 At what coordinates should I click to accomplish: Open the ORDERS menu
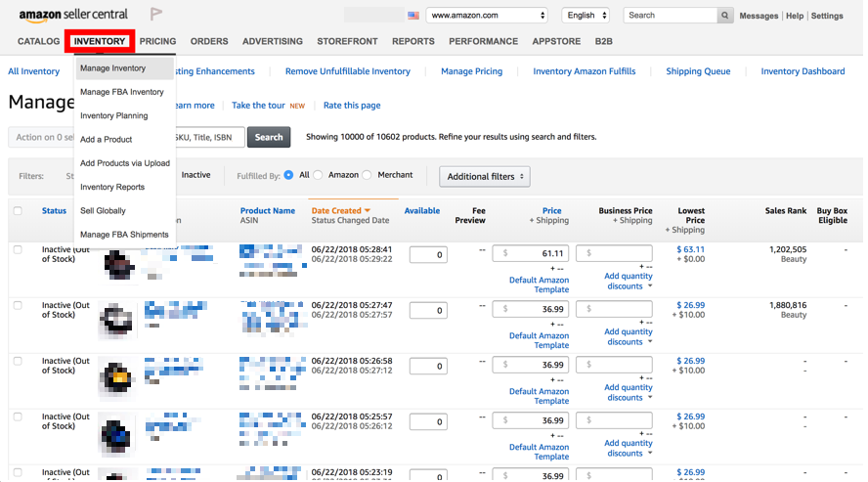click(x=209, y=41)
